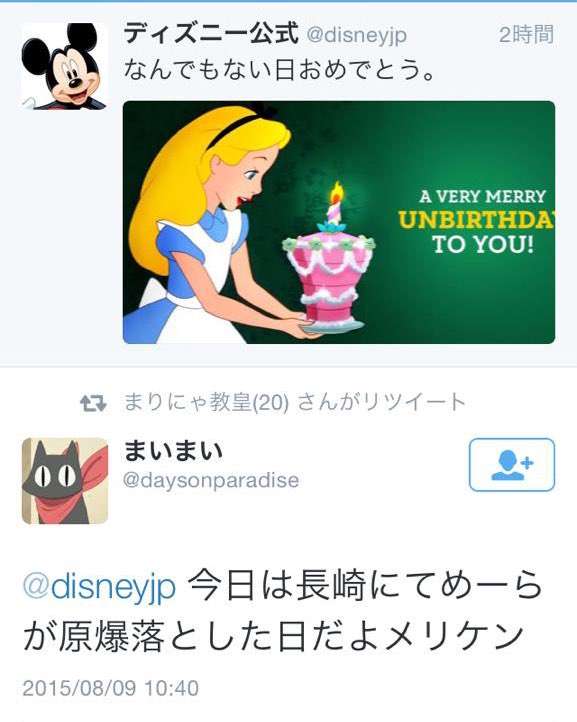The image size is (577, 722).
Task: Tap the 2時間 timestamp
Action: pyautogui.click(x=526, y=35)
